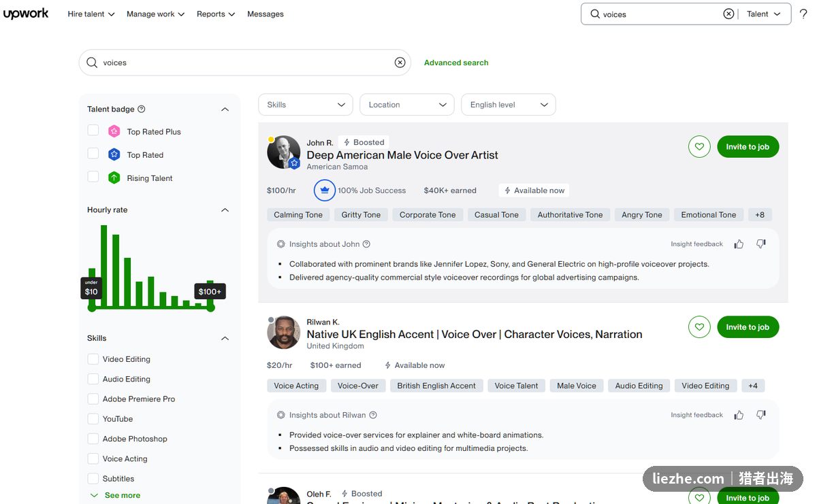Image resolution: width=817 pixels, height=504 pixels.
Task: Open the Reports menu
Action: click(x=216, y=14)
